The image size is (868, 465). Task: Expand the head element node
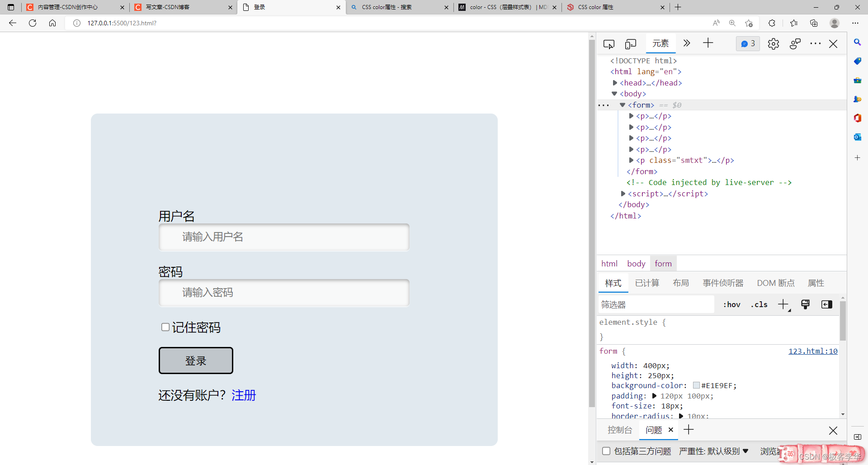(615, 83)
